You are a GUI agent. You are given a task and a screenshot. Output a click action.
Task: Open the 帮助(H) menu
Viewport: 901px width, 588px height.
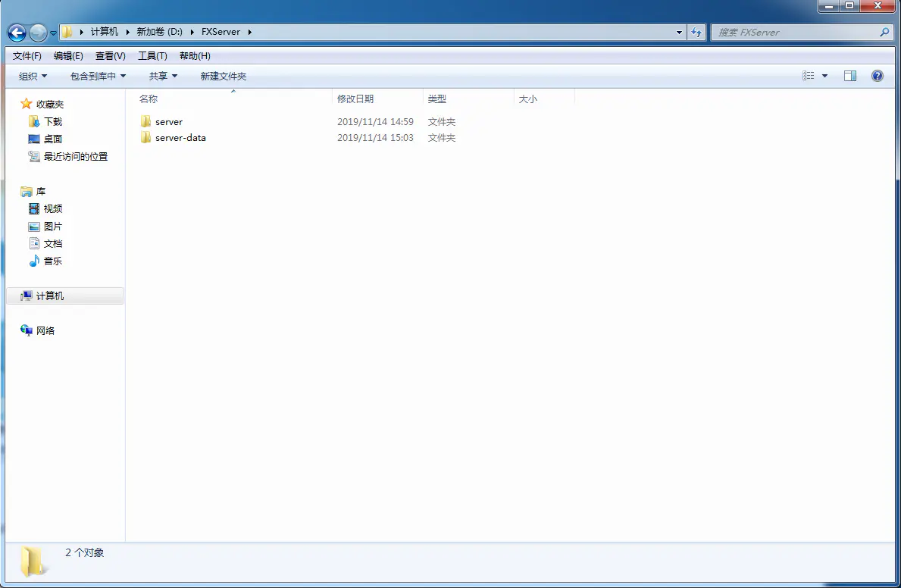pyautogui.click(x=195, y=56)
